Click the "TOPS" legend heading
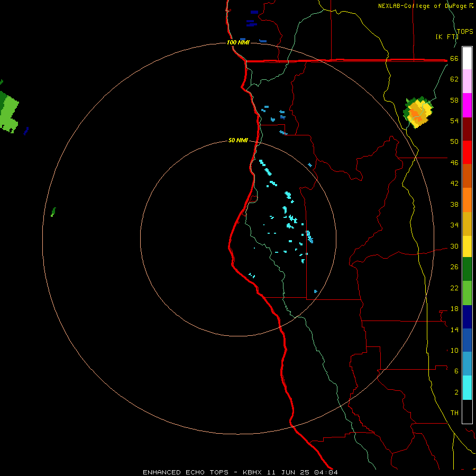This screenshot has height=476, width=476. [x=465, y=32]
